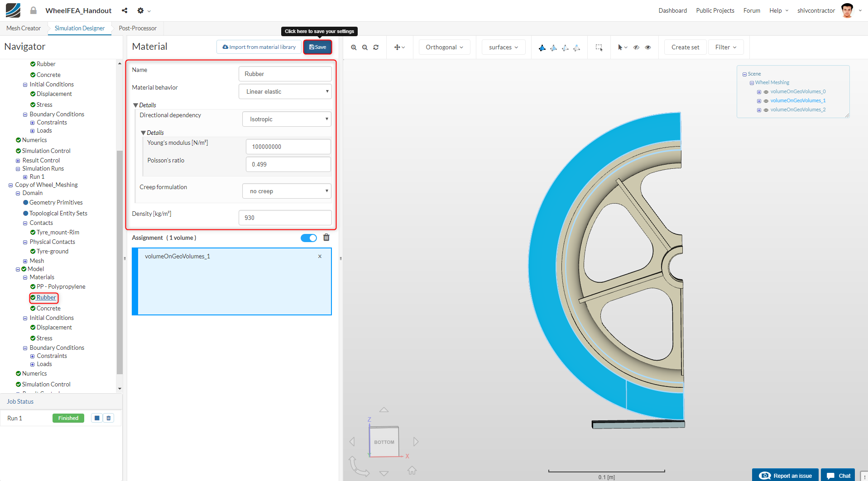Click Import from material library
The width and height of the screenshot is (868, 481).
click(259, 47)
